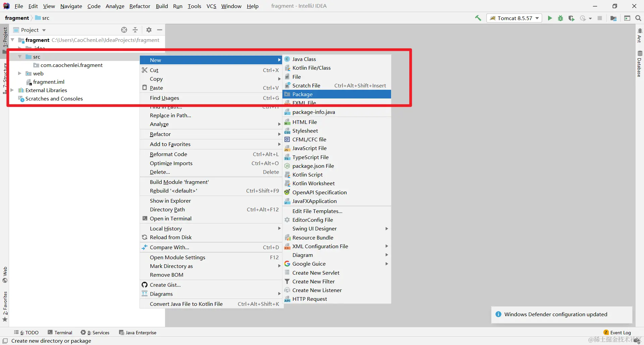Viewport: 644px width, 345px height.
Task: Hide the Project tool window
Action: click(160, 30)
